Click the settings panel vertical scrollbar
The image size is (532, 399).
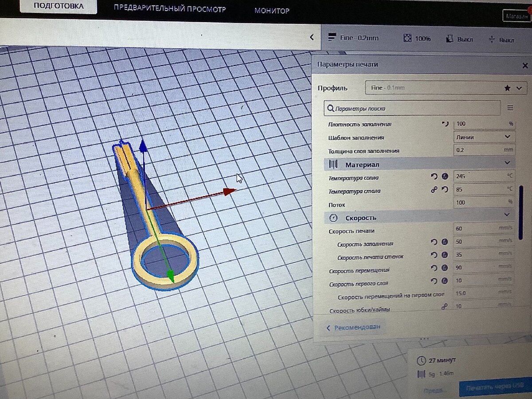point(521,212)
